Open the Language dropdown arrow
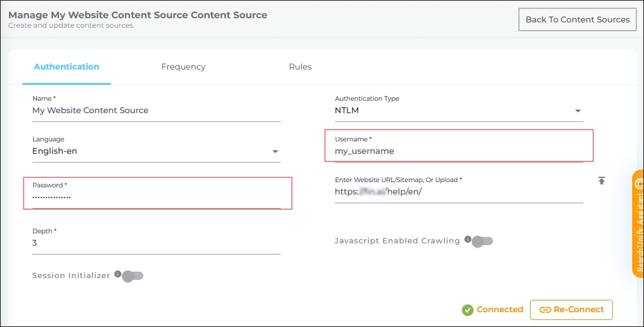This screenshot has height=327, width=644. (x=275, y=151)
